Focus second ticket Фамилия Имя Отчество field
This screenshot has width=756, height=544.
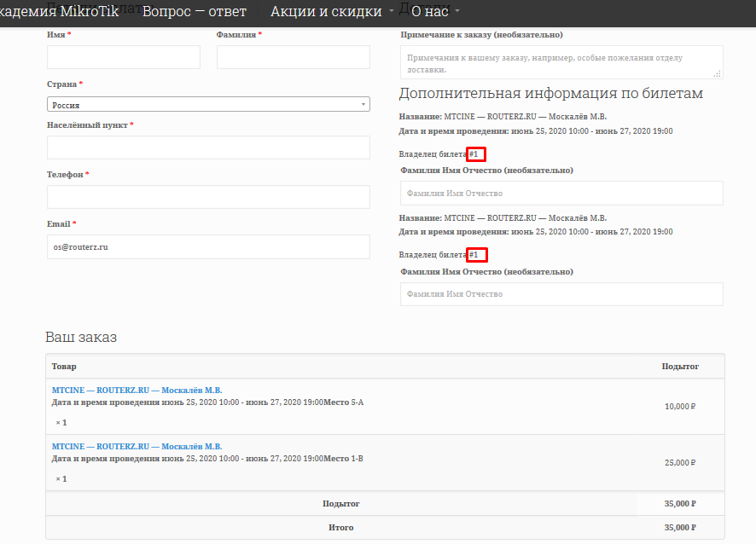point(561,293)
